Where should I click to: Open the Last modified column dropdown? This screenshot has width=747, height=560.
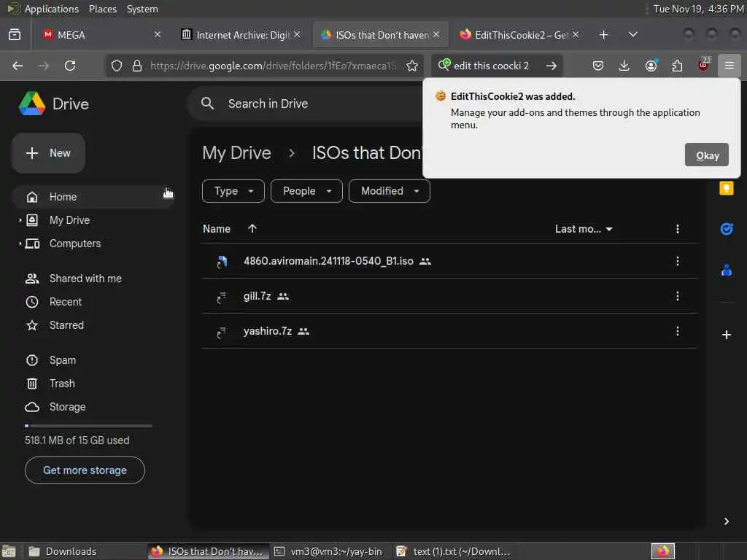tap(584, 229)
